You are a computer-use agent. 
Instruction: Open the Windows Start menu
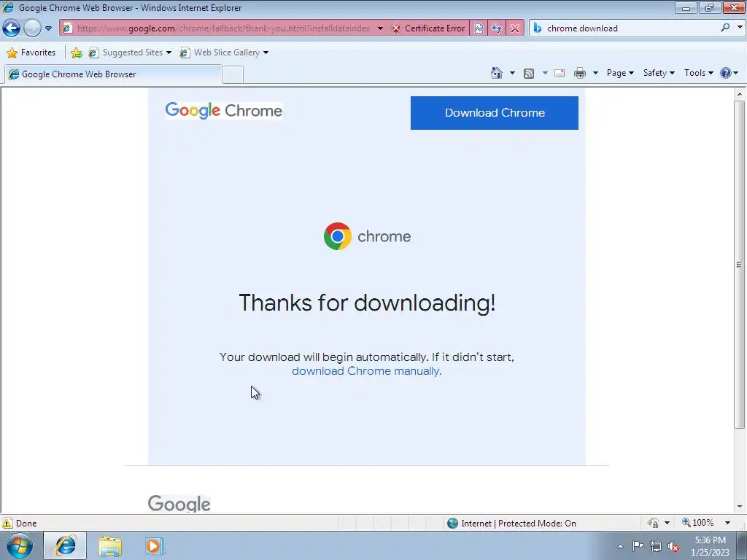click(x=19, y=545)
